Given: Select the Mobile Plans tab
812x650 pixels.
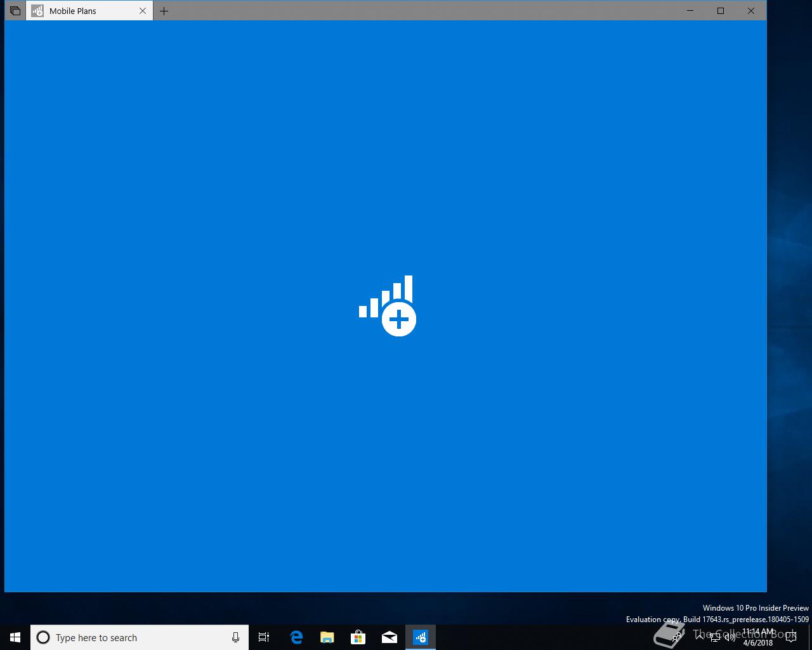Looking at the screenshot, I should [89, 11].
